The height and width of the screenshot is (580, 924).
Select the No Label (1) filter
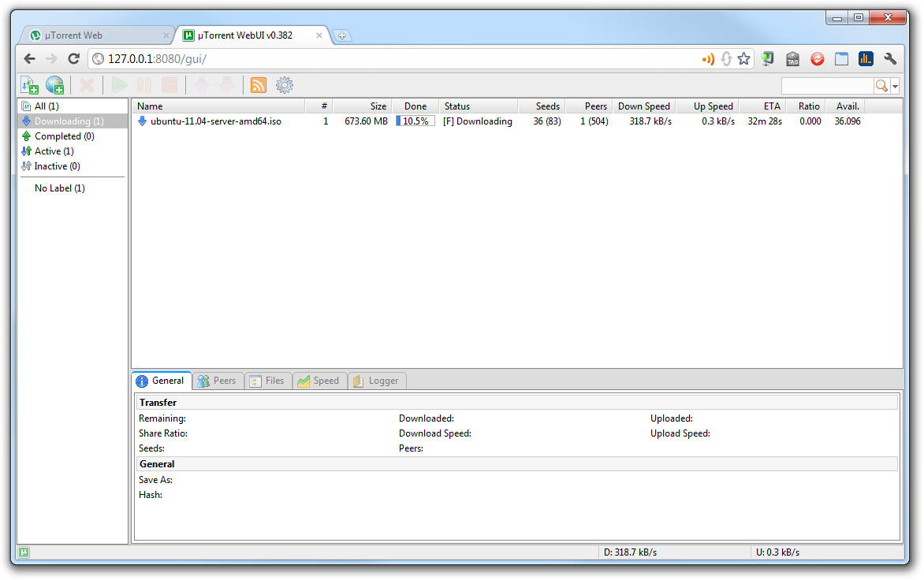point(73,188)
